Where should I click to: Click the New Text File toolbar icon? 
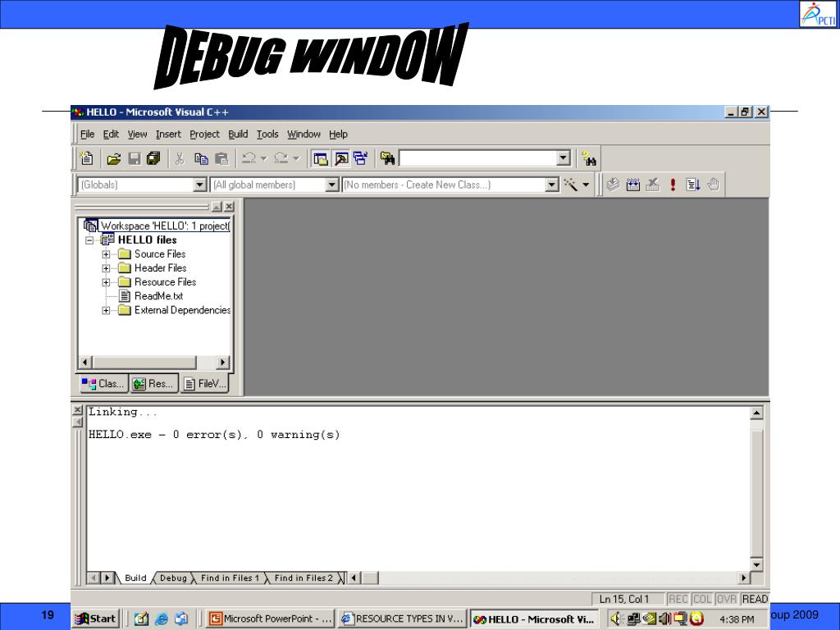(86, 158)
